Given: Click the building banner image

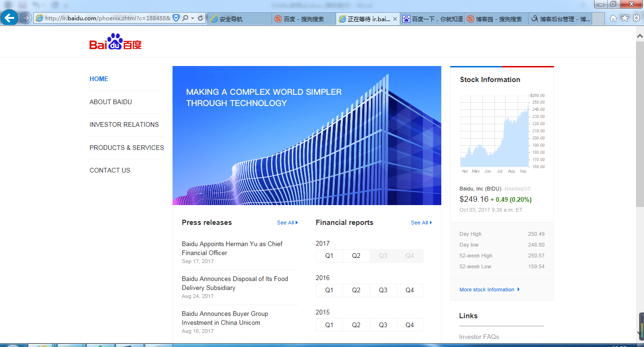Looking at the screenshot, I should tap(307, 135).
